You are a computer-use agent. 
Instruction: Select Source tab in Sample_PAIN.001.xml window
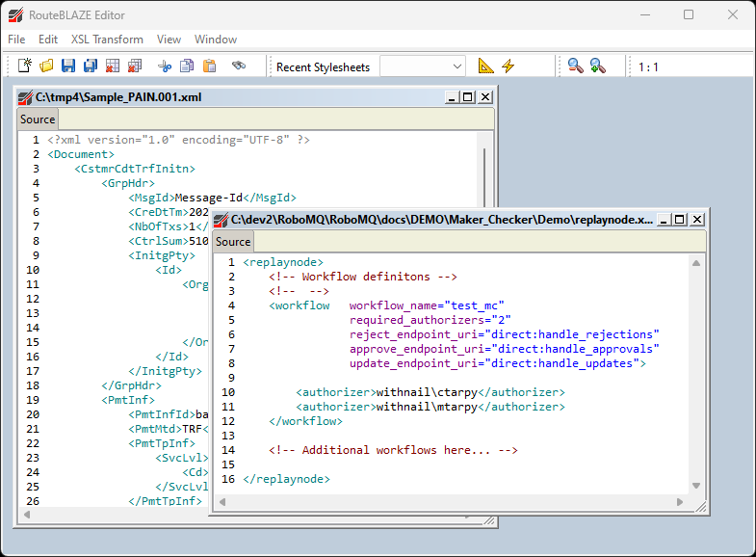coord(38,119)
